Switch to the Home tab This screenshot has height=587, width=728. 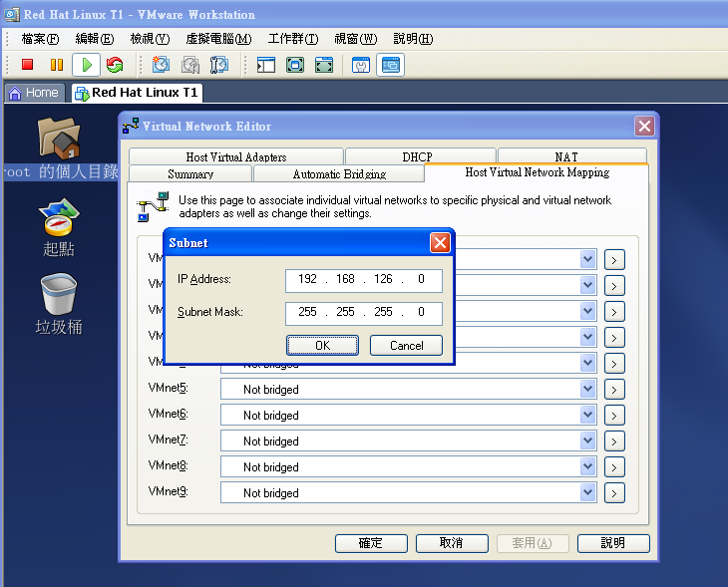coord(34,93)
